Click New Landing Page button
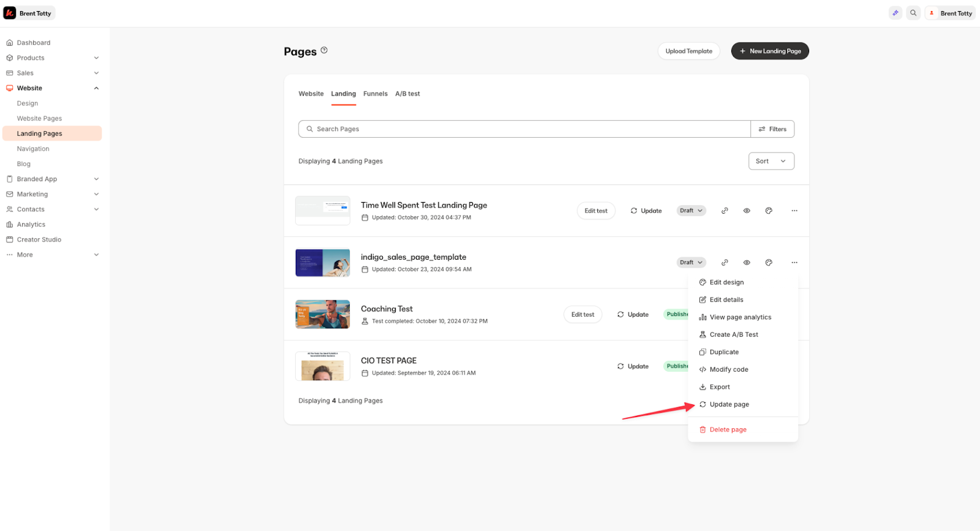Image resolution: width=980 pixels, height=531 pixels. pyautogui.click(x=770, y=51)
